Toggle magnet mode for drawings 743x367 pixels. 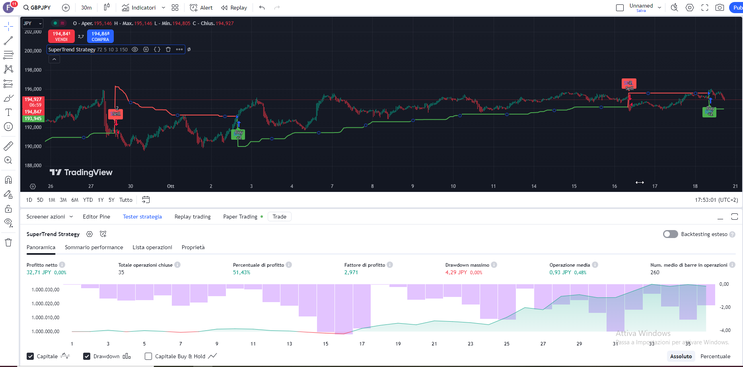tap(8, 180)
